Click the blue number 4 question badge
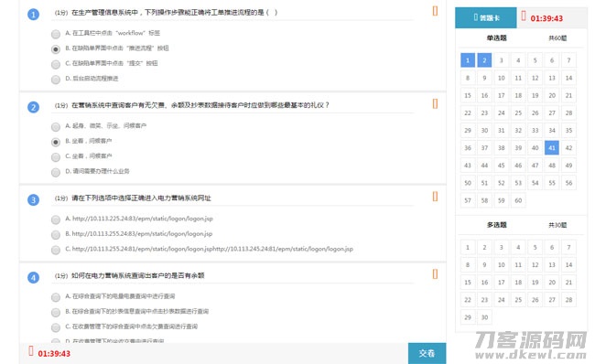 click(33, 277)
